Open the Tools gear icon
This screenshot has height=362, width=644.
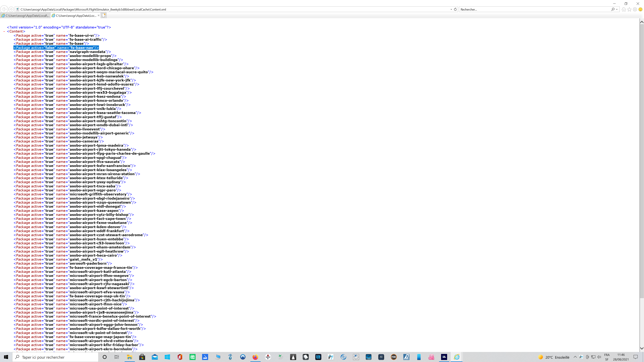coord(635,9)
